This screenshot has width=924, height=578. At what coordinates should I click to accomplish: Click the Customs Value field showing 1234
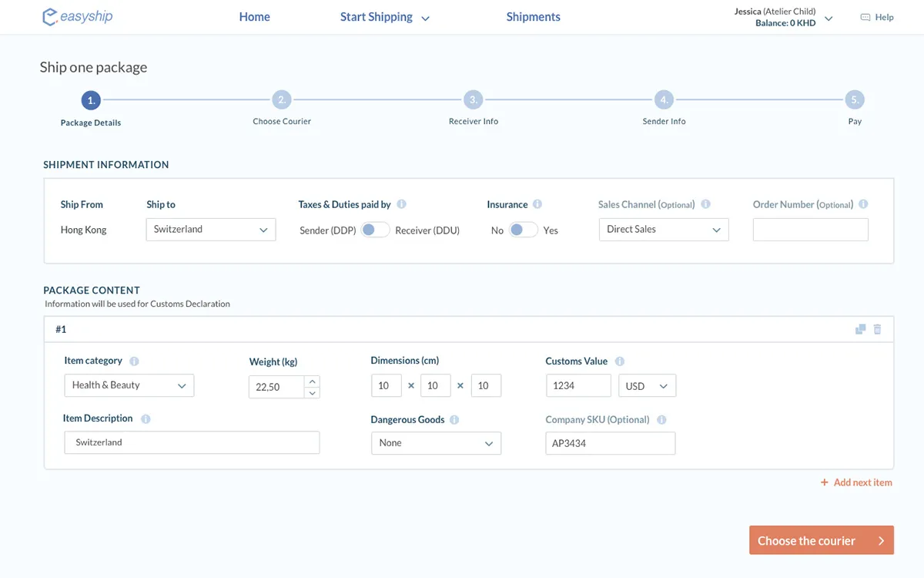coord(578,386)
